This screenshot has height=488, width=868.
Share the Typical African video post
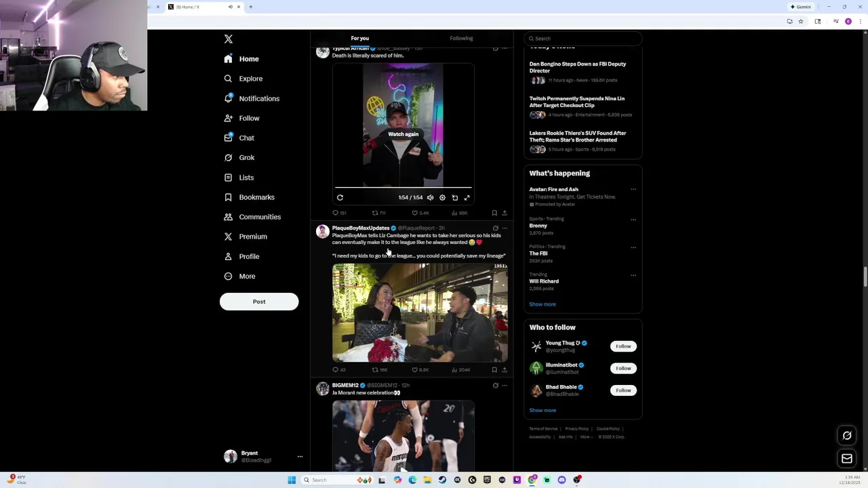(505, 213)
